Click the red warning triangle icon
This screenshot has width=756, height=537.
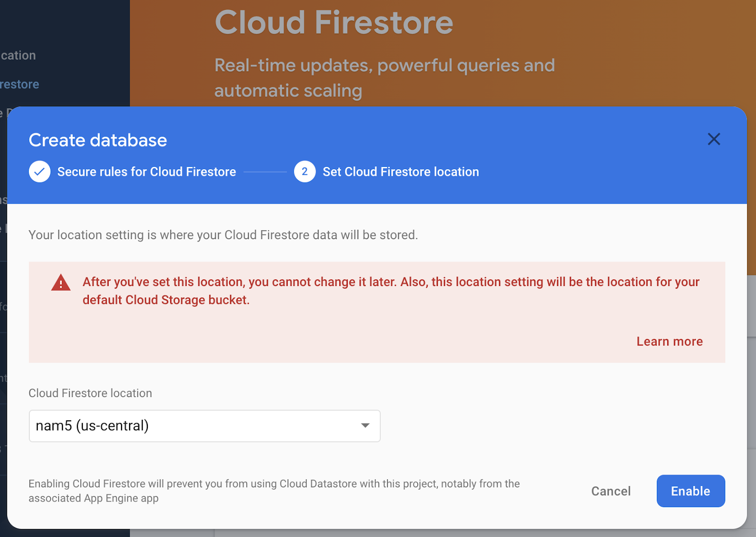coord(60,282)
